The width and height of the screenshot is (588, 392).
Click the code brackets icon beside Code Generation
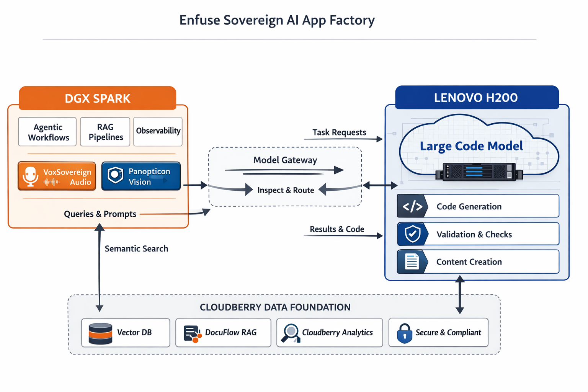(x=412, y=206)
